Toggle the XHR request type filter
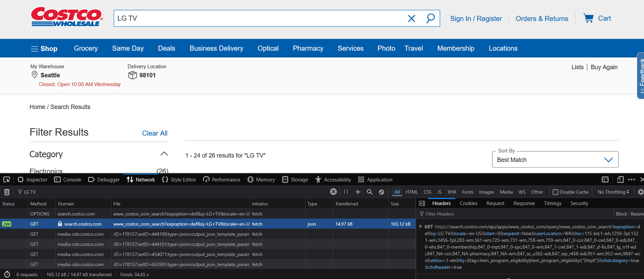The width and height of the screenshot is (644, 279). (452, 192)
